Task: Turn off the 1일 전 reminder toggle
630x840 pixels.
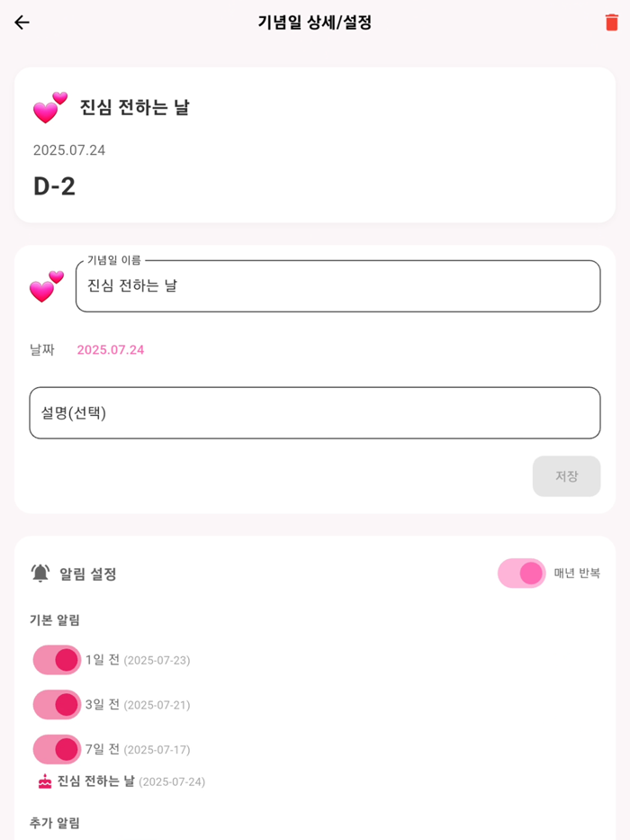Action: point(57,660)
